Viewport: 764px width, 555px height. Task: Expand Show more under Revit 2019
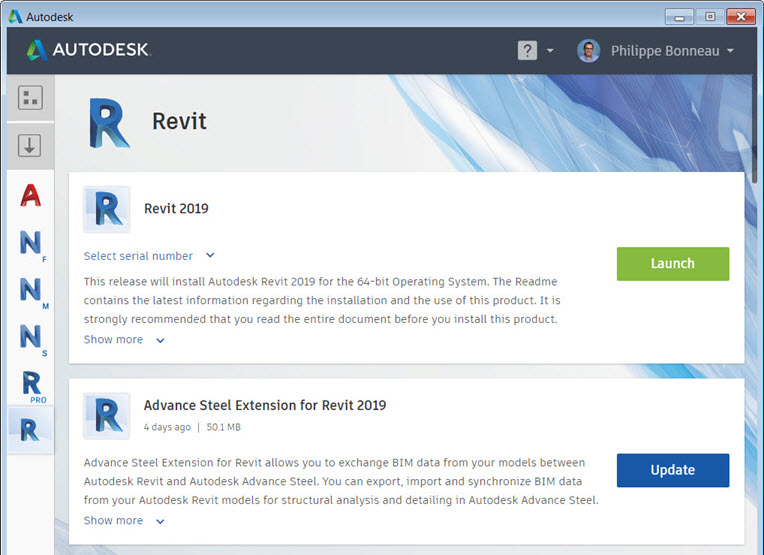click(x=124, y=340)
